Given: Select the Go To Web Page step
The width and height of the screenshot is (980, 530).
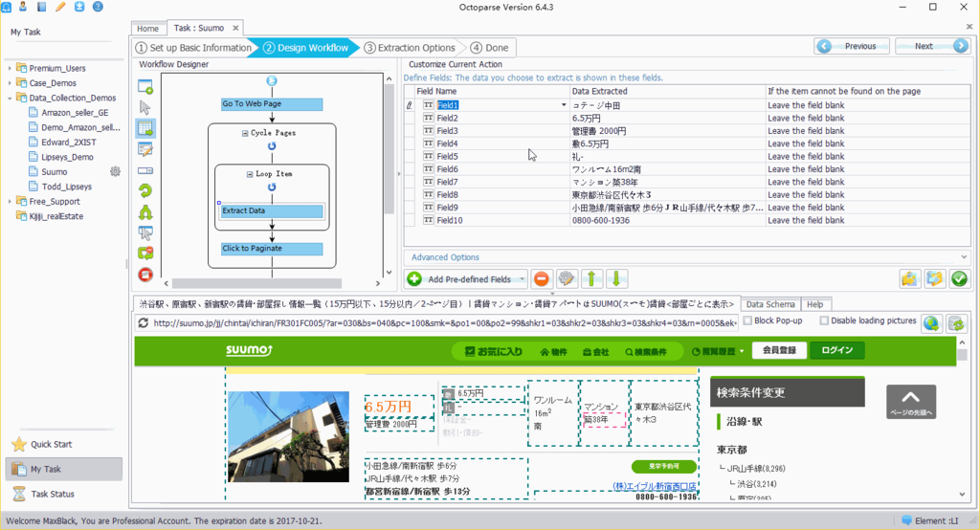Looking at the screenshot, I should [x=272, y=104].
